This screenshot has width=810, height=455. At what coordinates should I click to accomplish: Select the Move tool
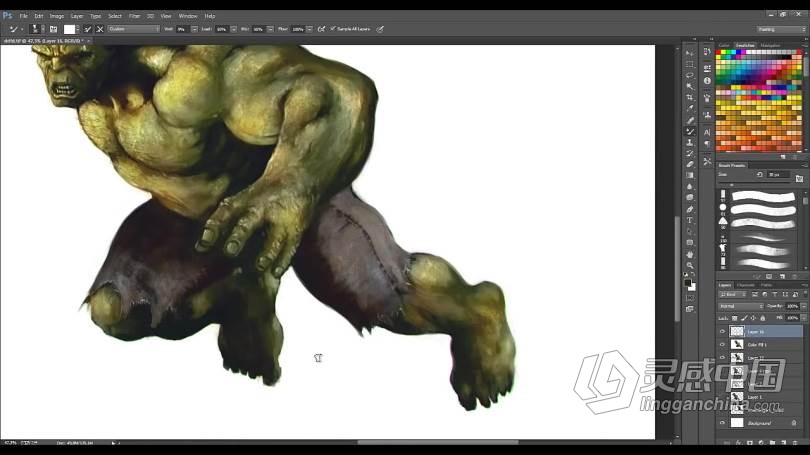click(x=690, y=53)
